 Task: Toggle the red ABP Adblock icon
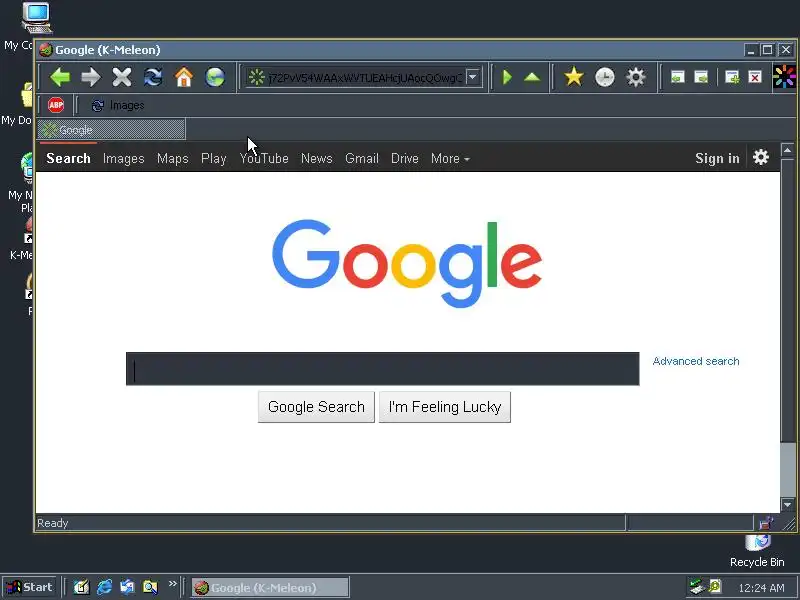[56, 105]
